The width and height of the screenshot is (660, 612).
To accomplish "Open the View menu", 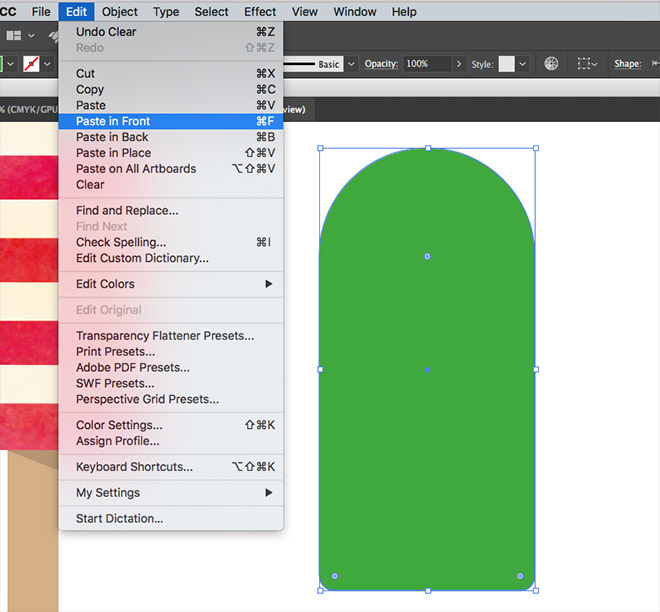I will click(305, 12).
